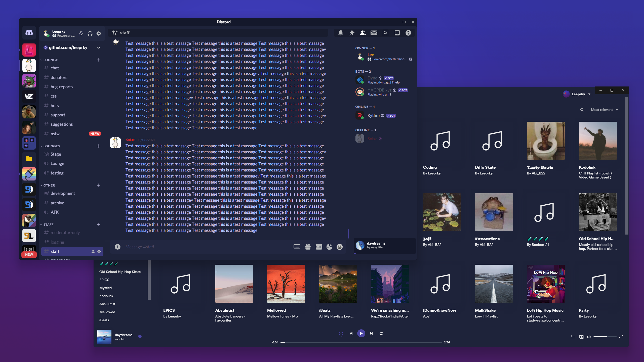Open the bug-reports channel
The image size is (644, 362).
pos(72,87)
